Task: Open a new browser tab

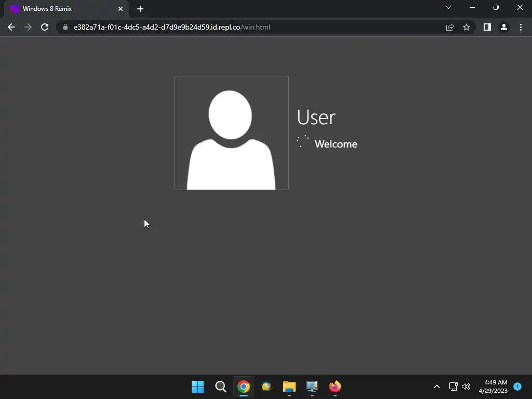Action: pyautogui.click(x=140, y=9)
